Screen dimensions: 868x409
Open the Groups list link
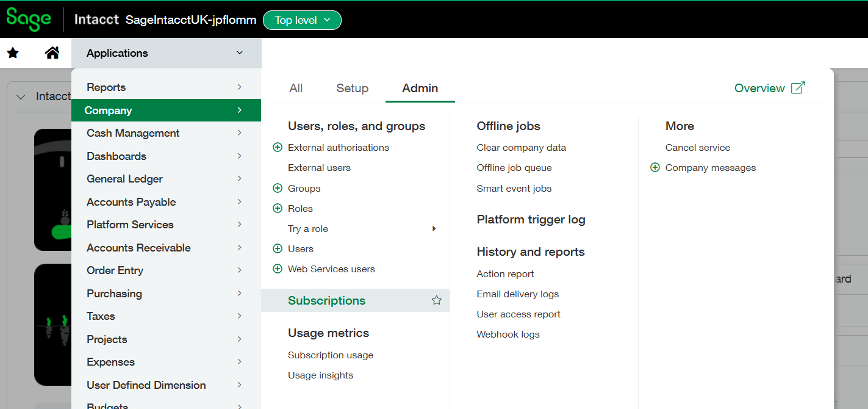point(304,189)
